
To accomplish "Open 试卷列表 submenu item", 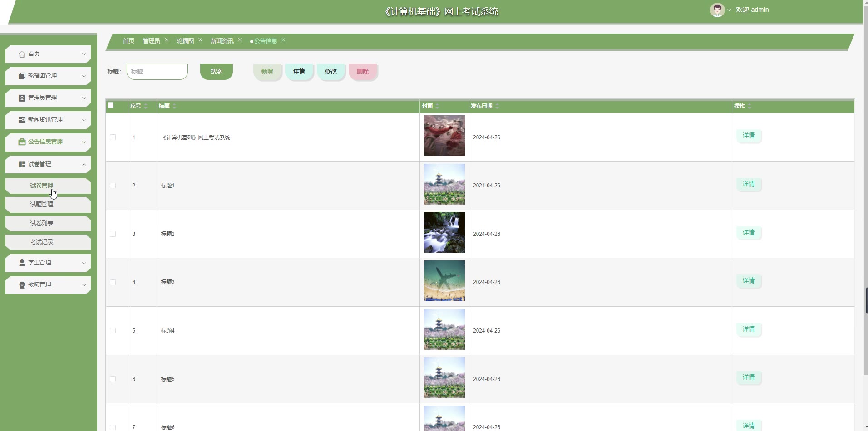I will click(48, 224).
